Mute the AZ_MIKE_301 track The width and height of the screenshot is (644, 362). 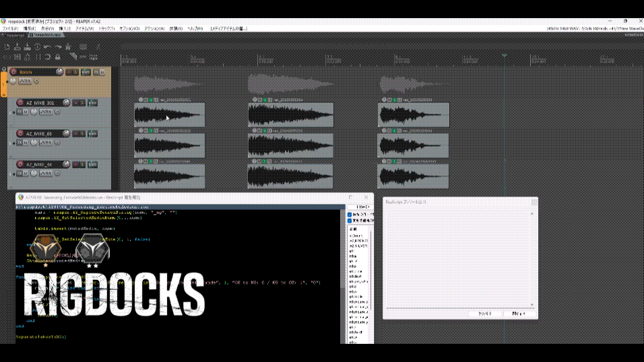(x=76, y=102)
